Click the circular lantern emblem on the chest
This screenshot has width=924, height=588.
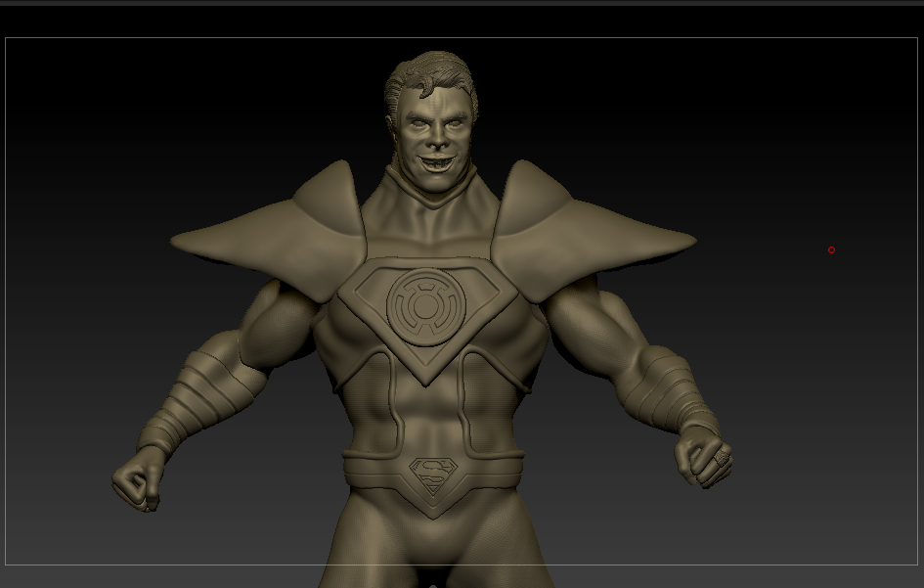tap(426, 306)
